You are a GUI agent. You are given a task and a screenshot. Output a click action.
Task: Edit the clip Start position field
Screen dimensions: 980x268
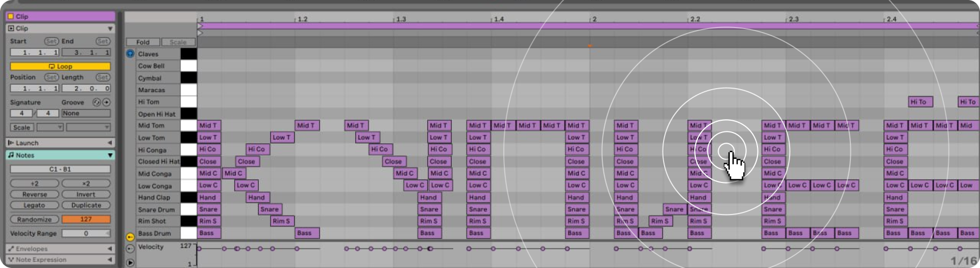(x=35, y=52)
